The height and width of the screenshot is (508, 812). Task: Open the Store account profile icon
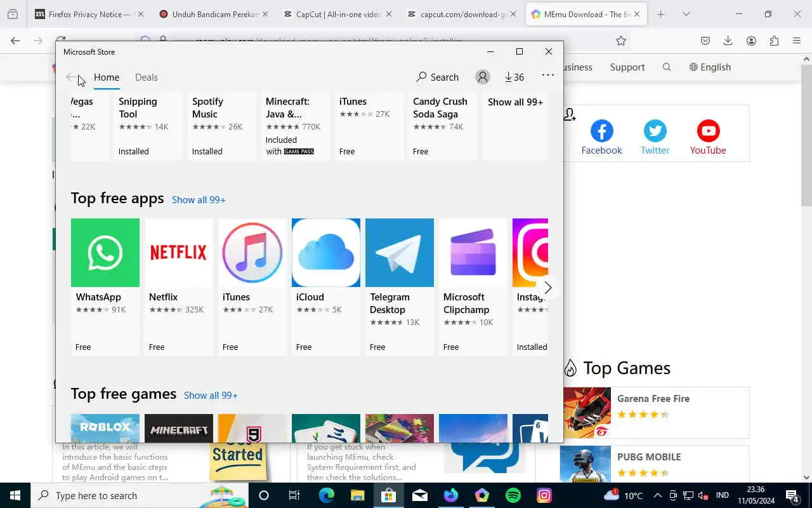[x=483, y=77]
